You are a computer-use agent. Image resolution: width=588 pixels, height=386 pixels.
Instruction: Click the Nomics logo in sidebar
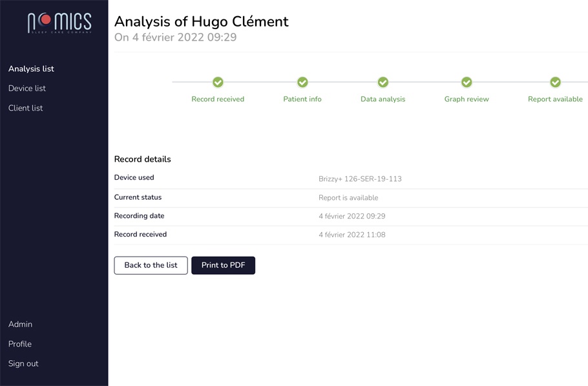coord(59,23)
